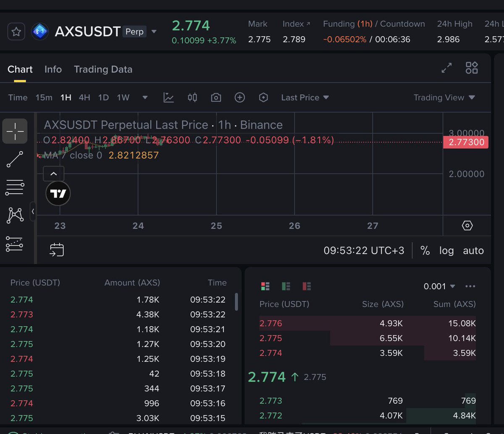Click the 2.77300 price axis label

pyautogui.click(x=466, y=142)
